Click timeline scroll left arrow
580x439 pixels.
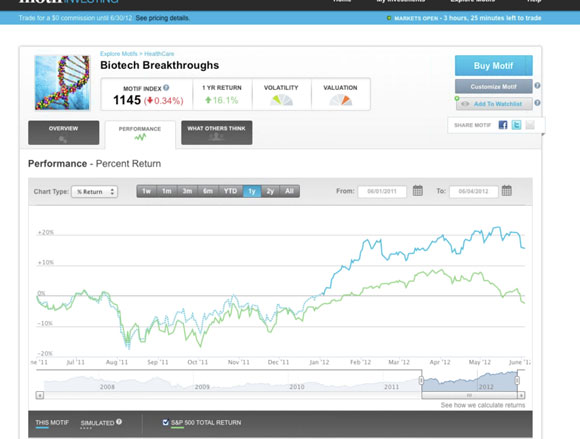click(40, 395)
